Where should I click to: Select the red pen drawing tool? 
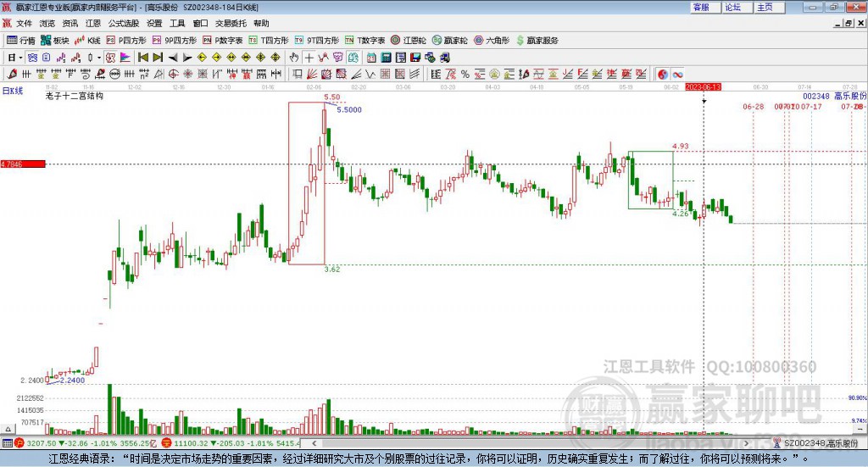[12, 74]
